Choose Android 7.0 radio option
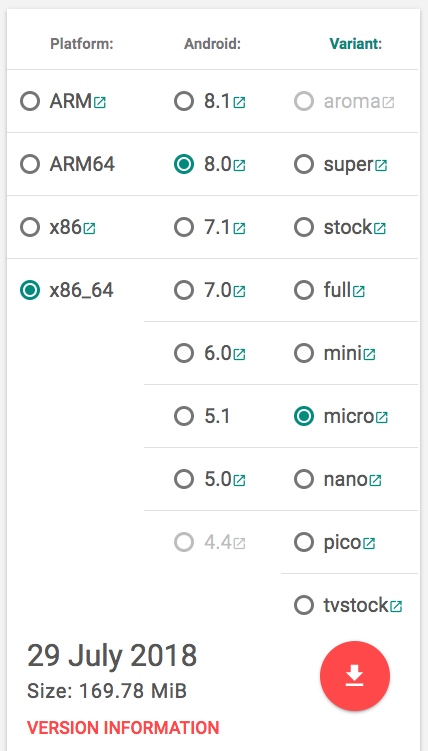Viewport: 428px width, 751px height. coord(184,291)
